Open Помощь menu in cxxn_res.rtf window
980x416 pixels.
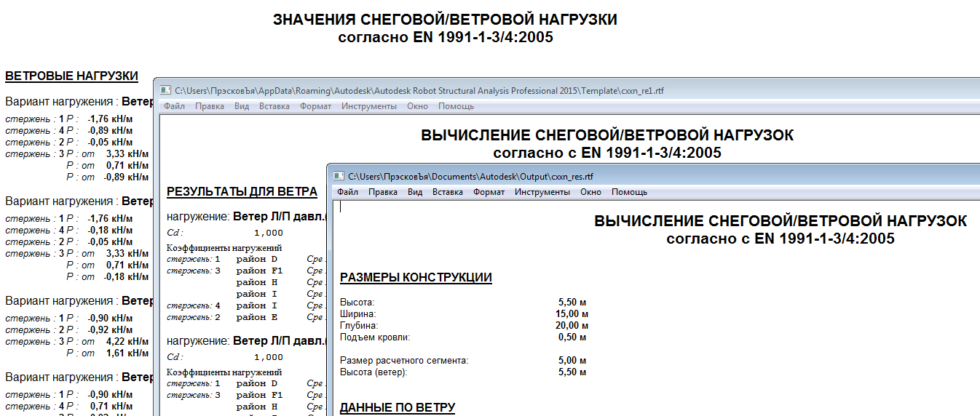[x=629, y=192]
